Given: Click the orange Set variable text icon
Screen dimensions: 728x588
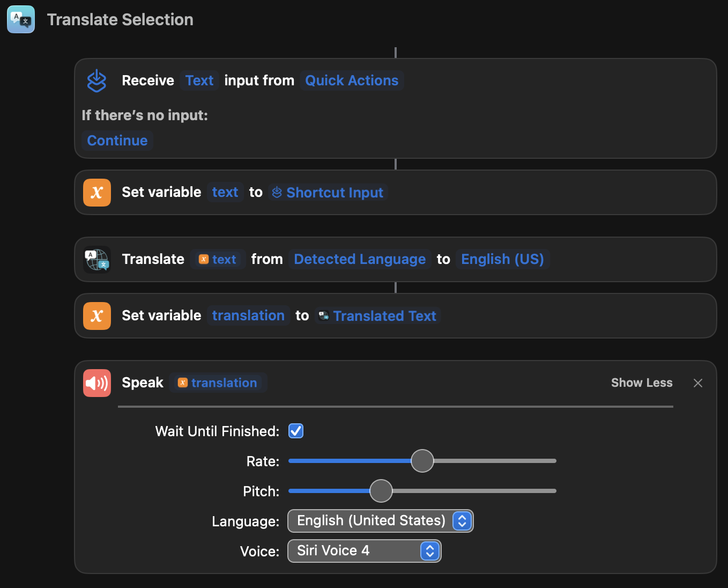Looking at the screenshot, I should click(x=97, y=193).
